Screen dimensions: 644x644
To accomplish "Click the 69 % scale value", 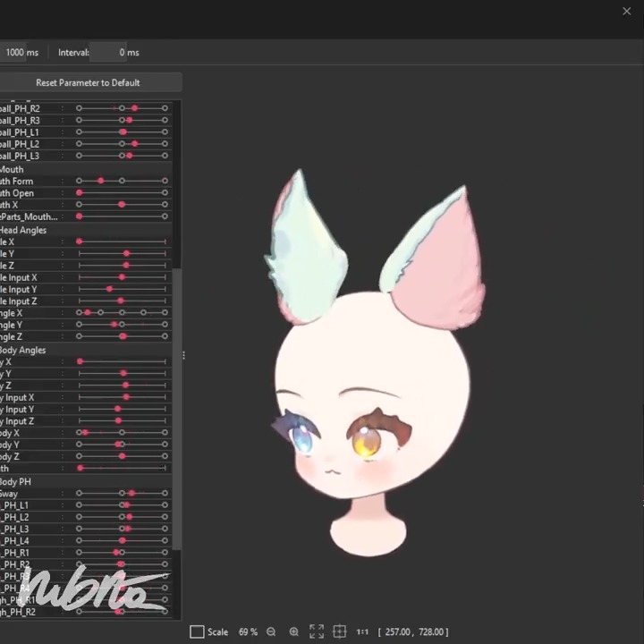I will coord(248,631).
